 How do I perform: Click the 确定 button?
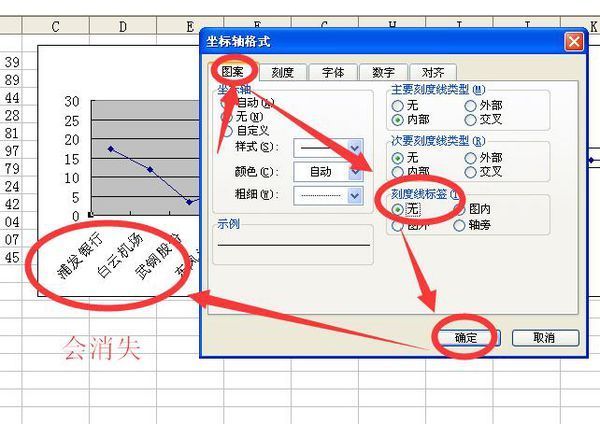pyautogui.click(x=466, y=338)
